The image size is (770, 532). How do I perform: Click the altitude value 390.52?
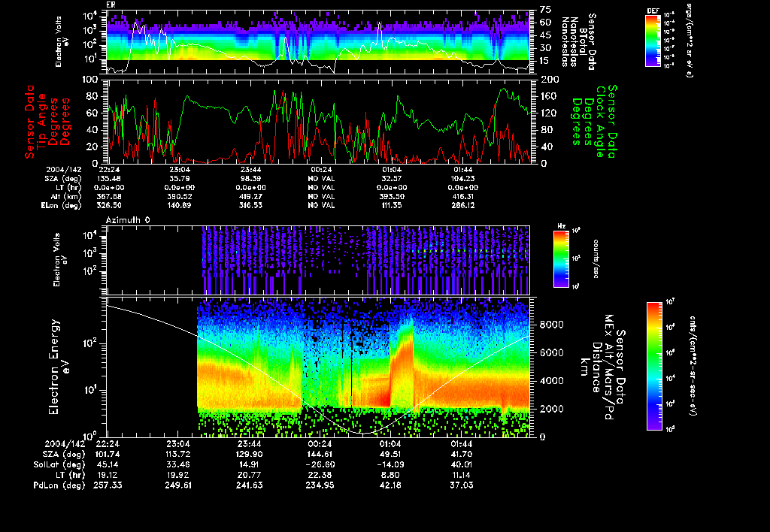coord(179,196)
